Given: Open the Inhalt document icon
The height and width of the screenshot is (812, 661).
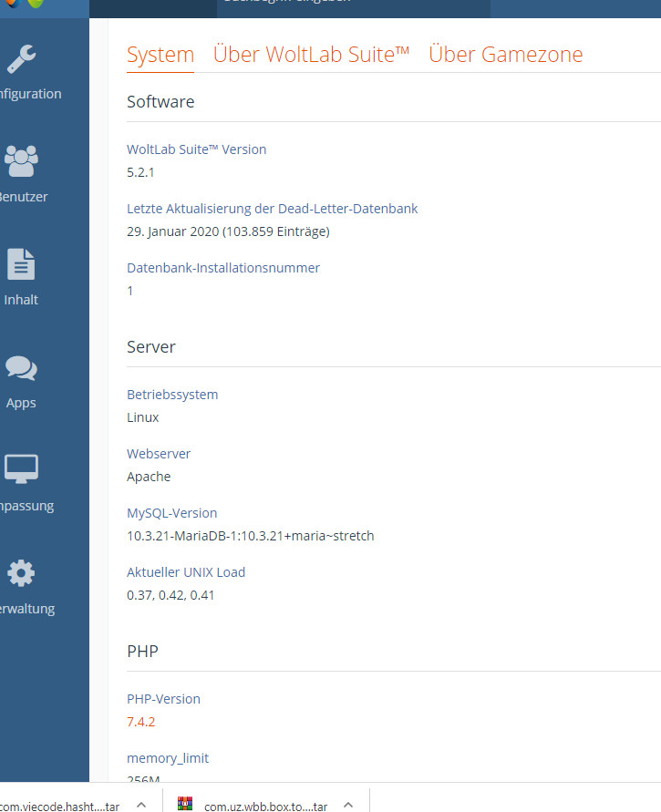Looking at the screenshot, I should click(21, 264).
